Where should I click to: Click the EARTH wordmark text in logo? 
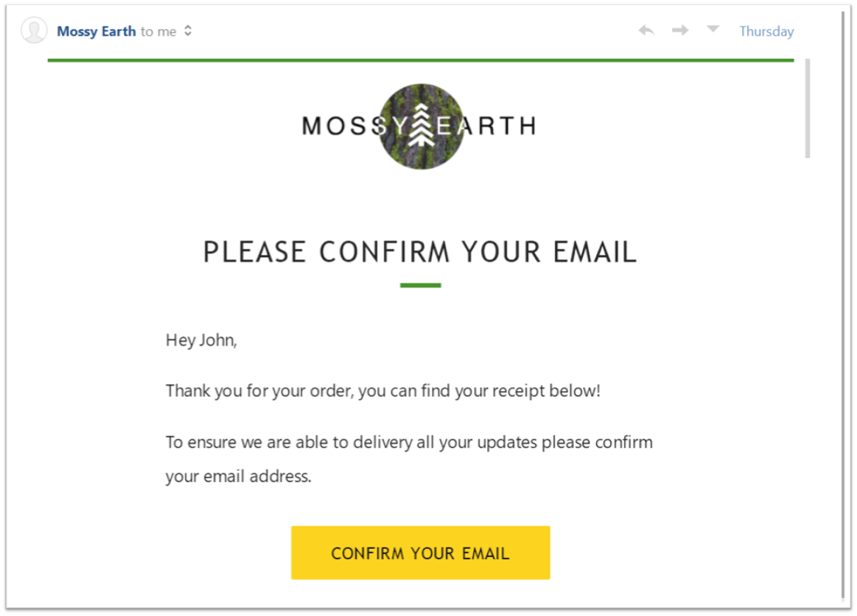(486, 126)
